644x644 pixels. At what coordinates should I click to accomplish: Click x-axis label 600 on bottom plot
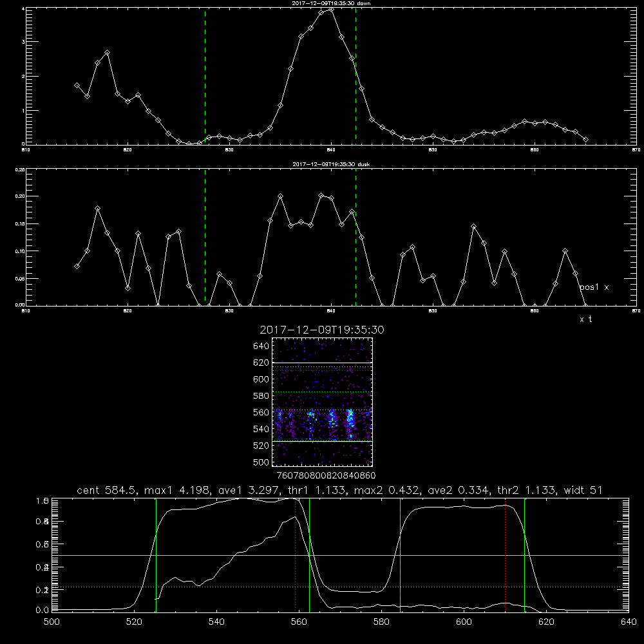(x=464, y=622)
